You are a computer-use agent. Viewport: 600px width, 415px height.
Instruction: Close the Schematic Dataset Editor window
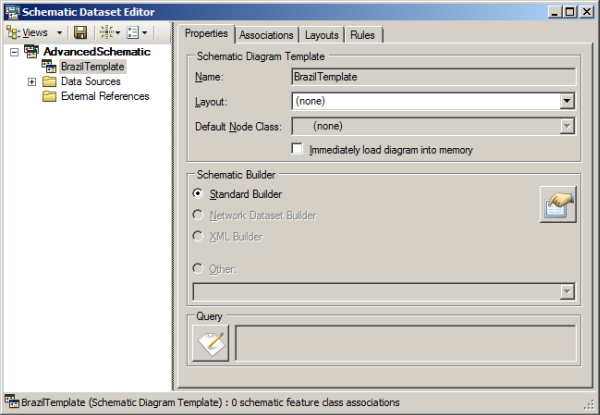[587, 12]
